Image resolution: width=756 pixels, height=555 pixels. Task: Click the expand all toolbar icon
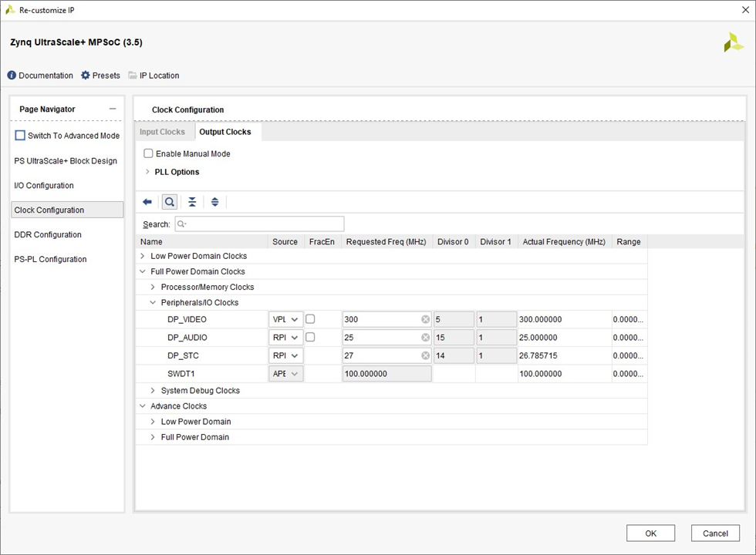(215, 202)
